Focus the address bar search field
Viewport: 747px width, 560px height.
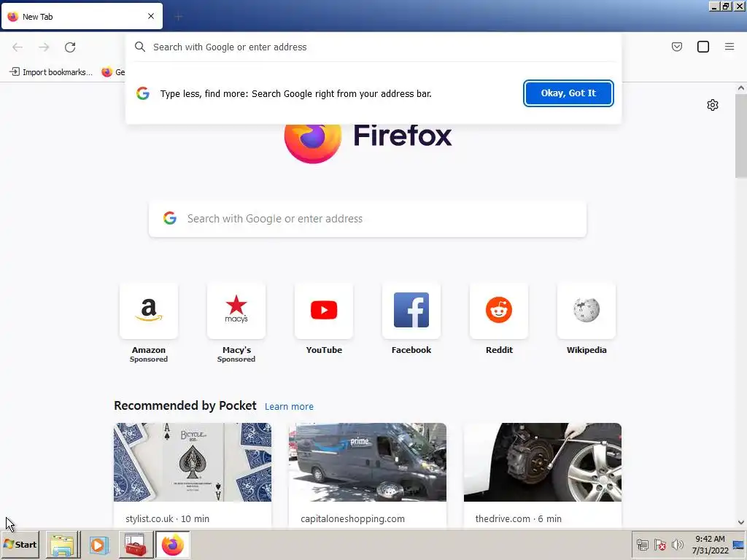(373, 47)
